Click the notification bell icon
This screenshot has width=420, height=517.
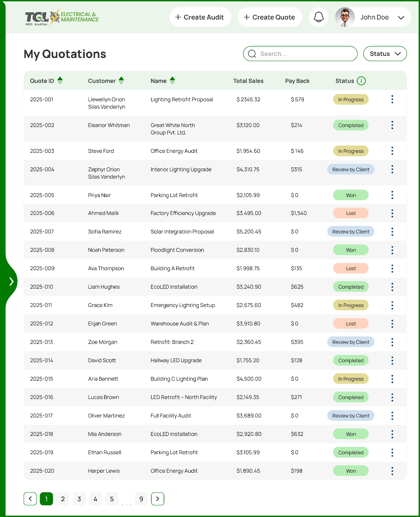click(x=318, y=17)
